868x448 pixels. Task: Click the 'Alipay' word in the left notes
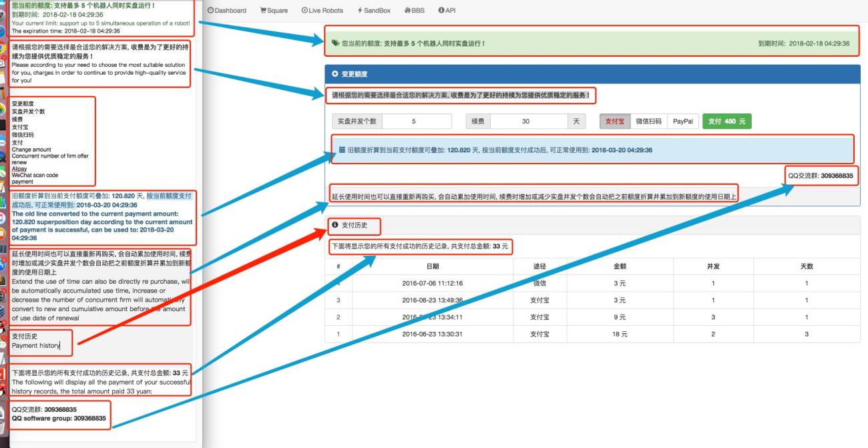[19, 169]
